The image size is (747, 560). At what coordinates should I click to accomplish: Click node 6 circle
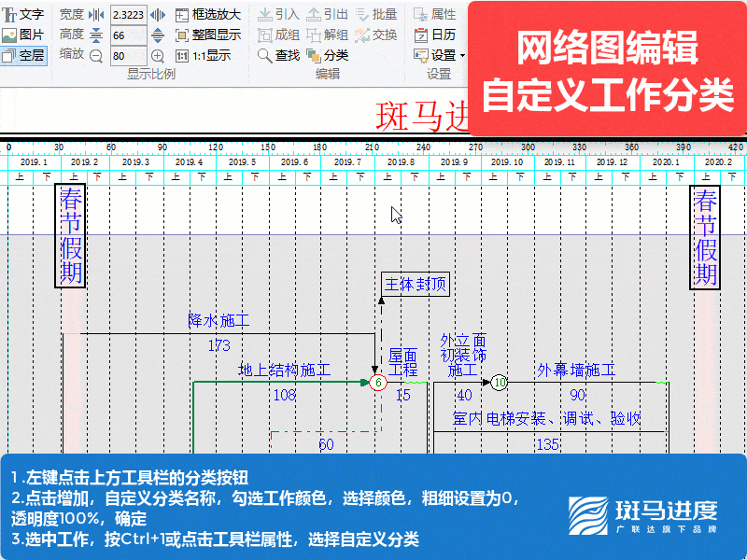(x=378, y=383)
